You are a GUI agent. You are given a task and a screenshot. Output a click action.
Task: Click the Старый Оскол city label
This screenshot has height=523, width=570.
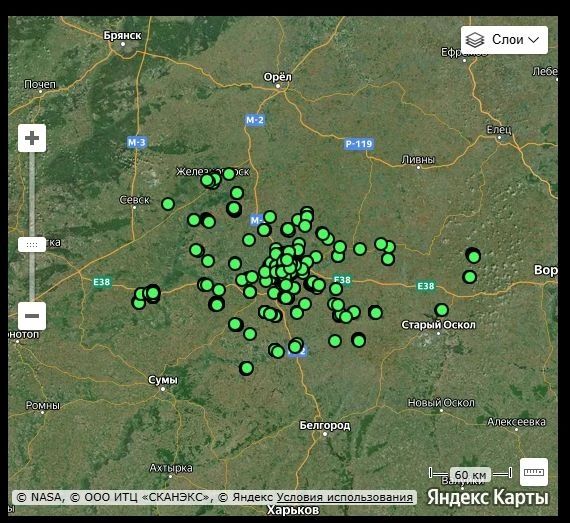[x=438, y=325]
